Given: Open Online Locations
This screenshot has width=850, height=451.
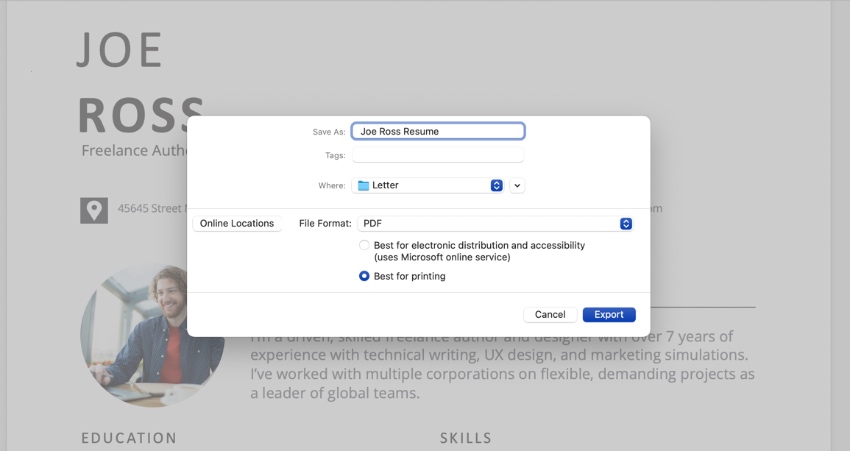Looking at the screenshot, I should tap(237, 223).
